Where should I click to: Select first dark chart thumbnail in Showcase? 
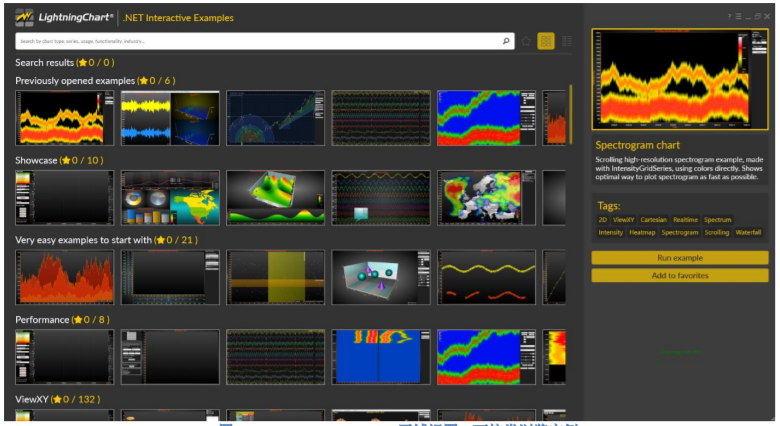pos(65,198)
